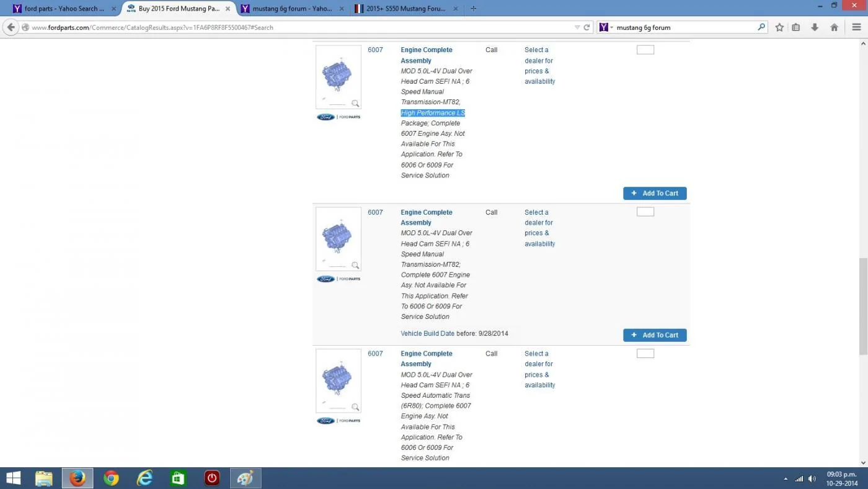Close the '2015+ S550 Mustang Foru...' tab
This screenshot has width=868, height=489.
coord(456,9)
